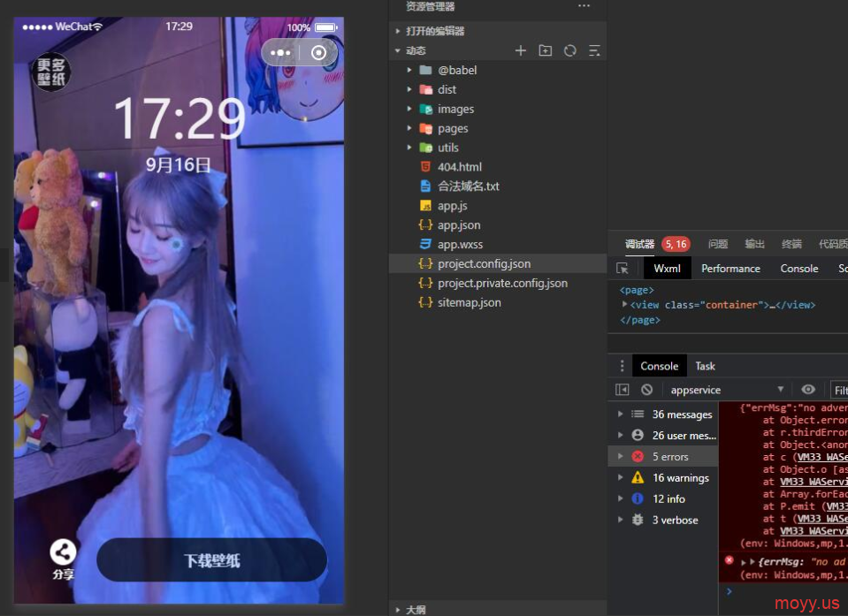848x616 pixels.
Task: Clear the console with the ban icon
Action: click(x=647, y=390)
